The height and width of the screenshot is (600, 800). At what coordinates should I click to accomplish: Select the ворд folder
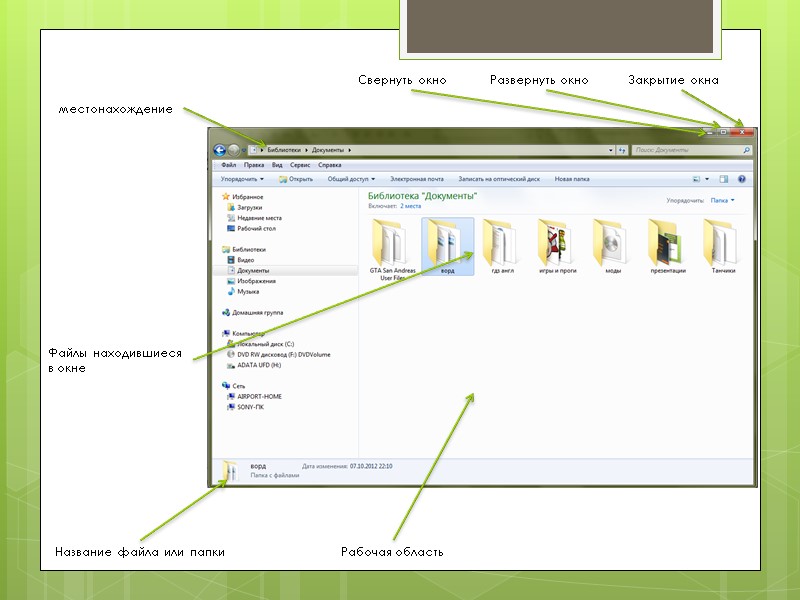(x=447, y=247)
